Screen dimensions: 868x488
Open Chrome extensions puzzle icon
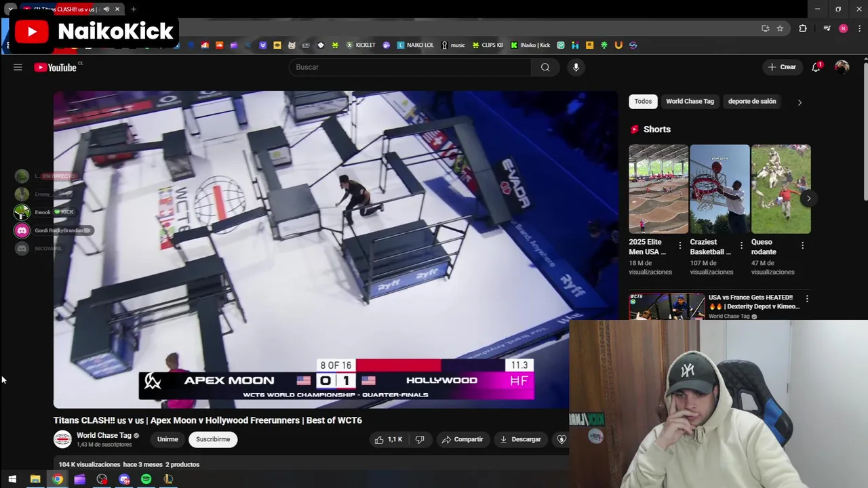[x=803, y=28]
